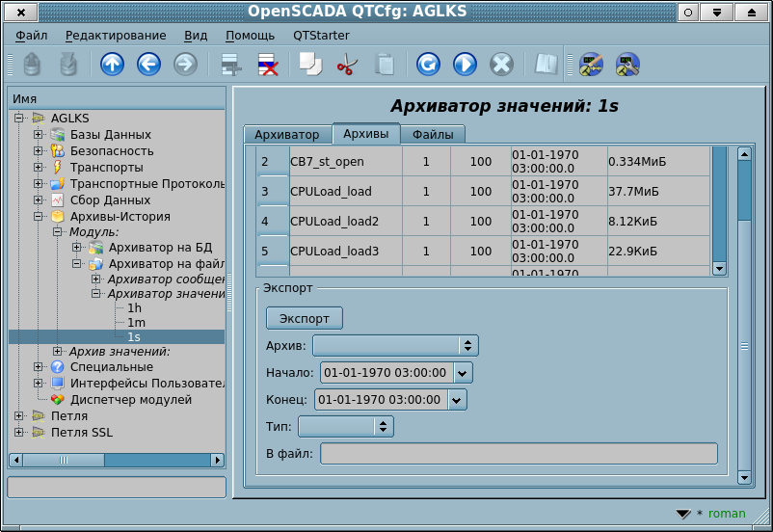773x532 pixels.
Task: Refresh the page with the circular arrow icon
Action: pyautogui.click(x=428, y=65)
